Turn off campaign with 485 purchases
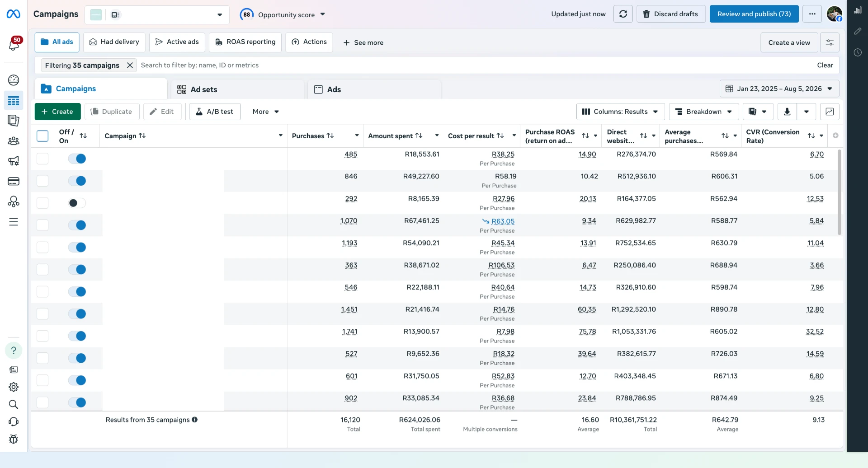The width and height of the screenshot is (868, 468). pyautogui.click(x=77, y=159)
